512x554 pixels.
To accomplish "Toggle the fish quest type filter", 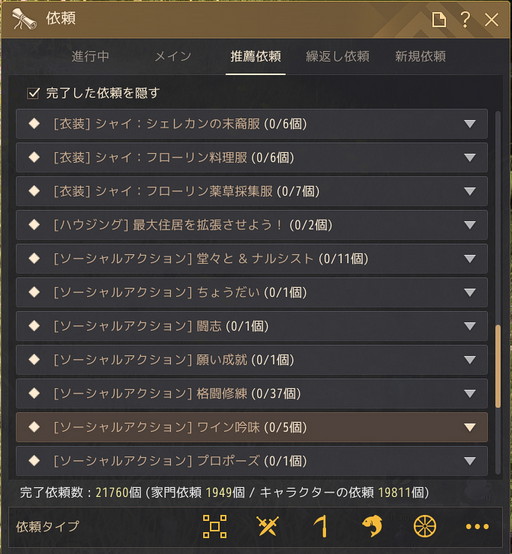I will pyautogui.click(x=372, y=526).
